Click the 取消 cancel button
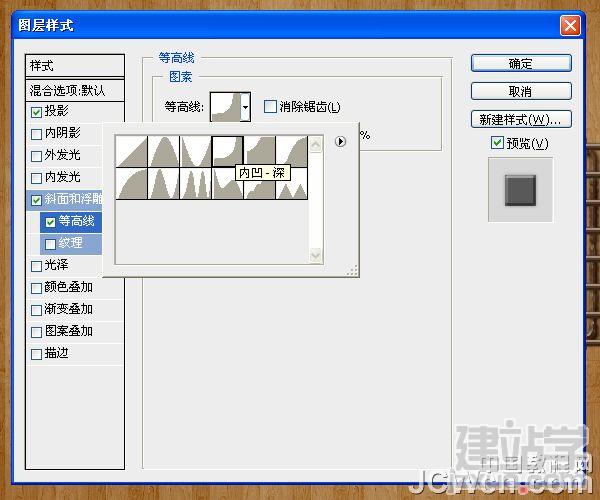 [521, 91]
